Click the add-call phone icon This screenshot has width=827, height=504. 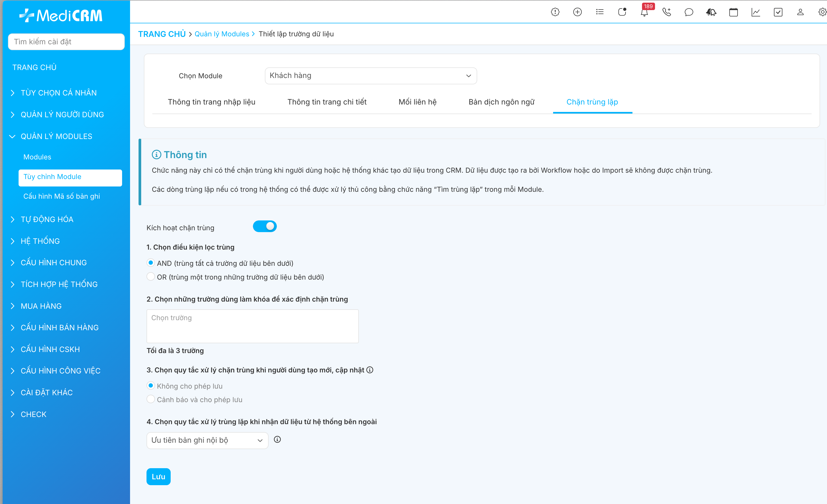click(x=667, y=12)
